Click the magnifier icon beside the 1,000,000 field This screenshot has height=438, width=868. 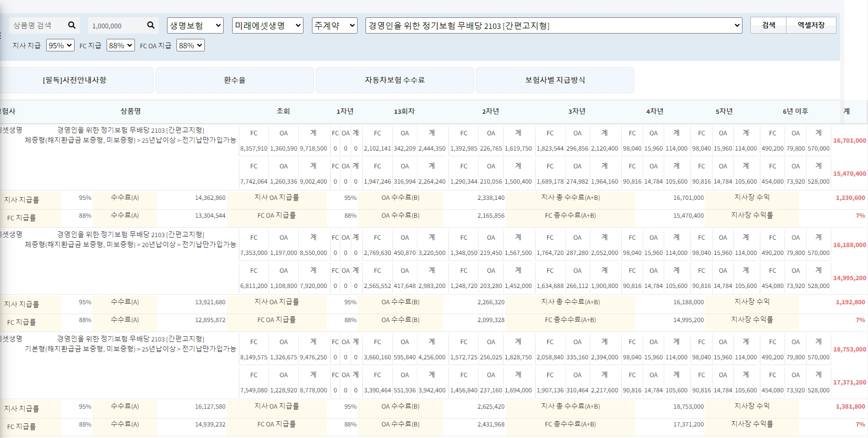pyautogui.click(x=151, y=25)
